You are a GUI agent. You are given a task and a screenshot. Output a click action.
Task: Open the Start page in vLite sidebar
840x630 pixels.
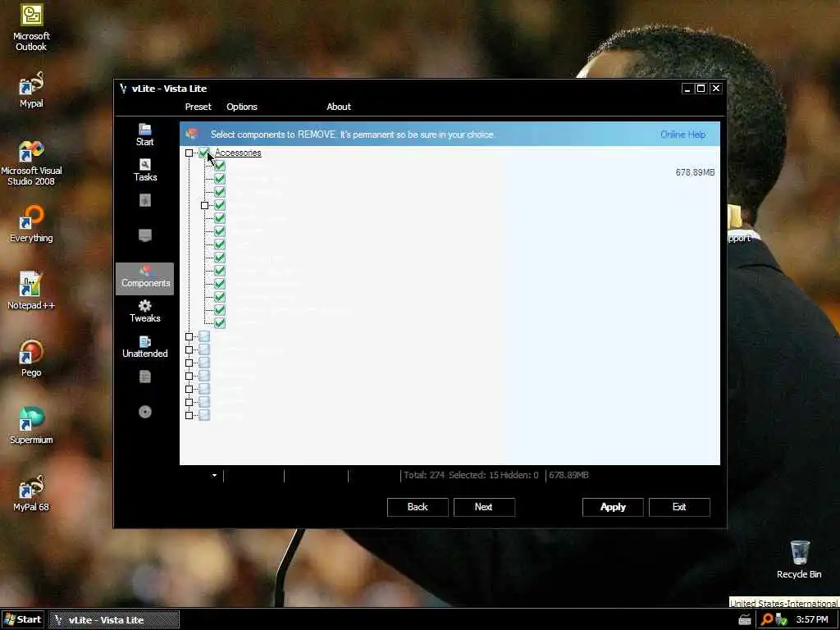point(144,135)
